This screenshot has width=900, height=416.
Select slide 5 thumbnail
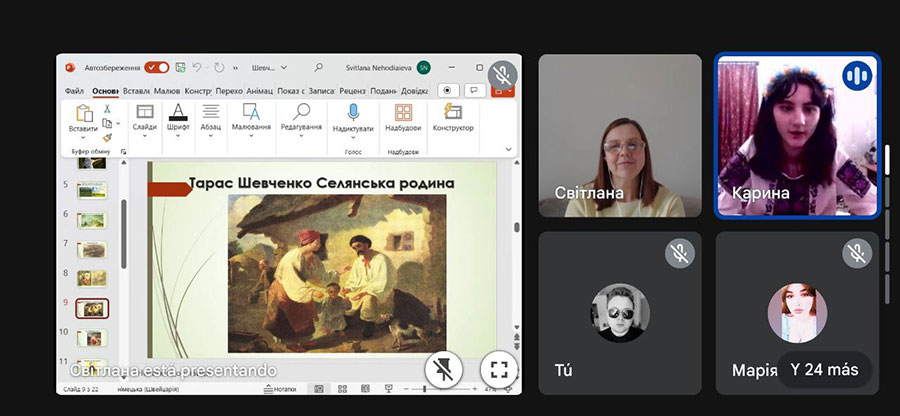(x=92, y=190)
